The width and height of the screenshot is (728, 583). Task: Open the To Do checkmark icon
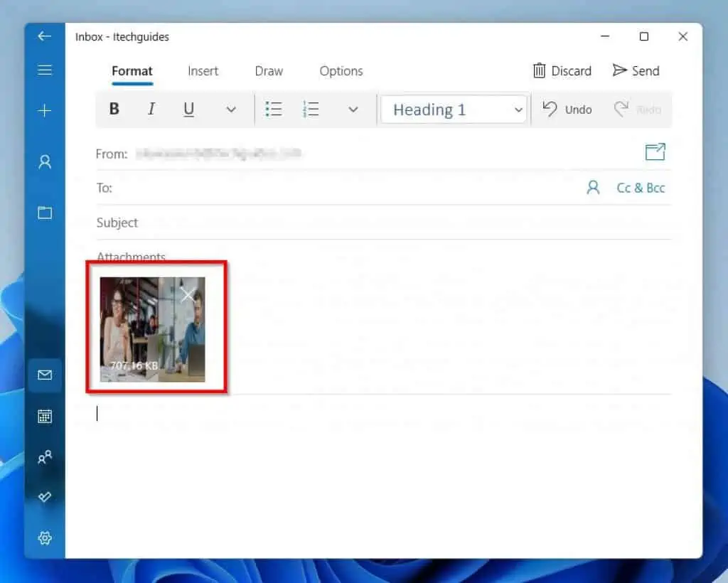coord(45,497)
